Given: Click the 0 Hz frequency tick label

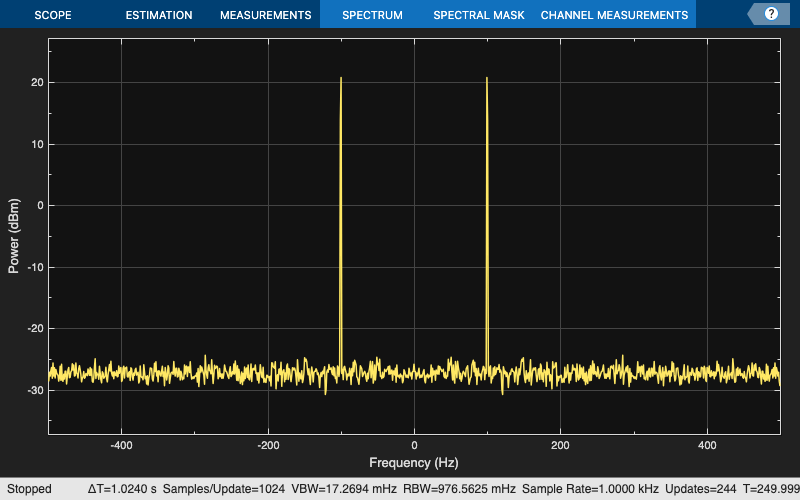Looking at the screenshot, I should pyautogui.click(x=414, y=445).
